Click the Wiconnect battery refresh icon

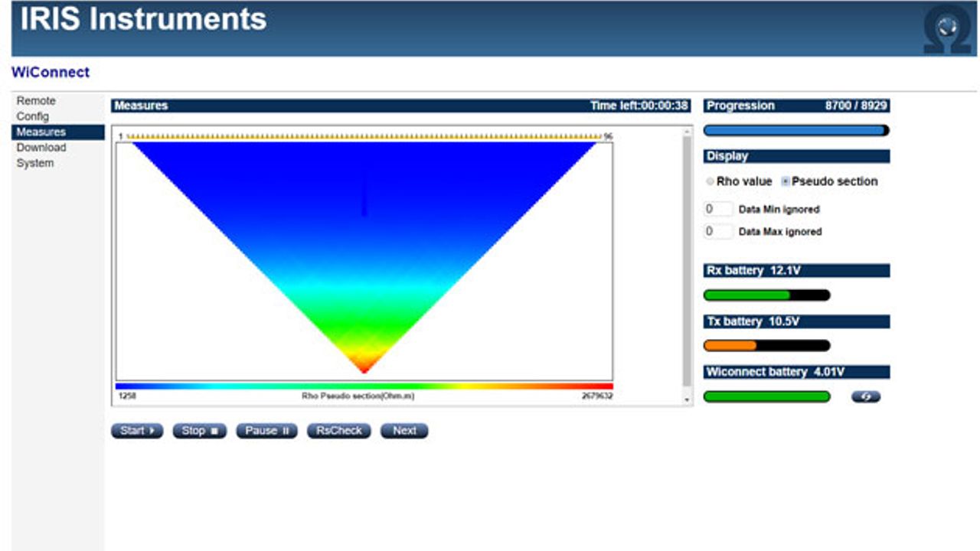(866, 396)
